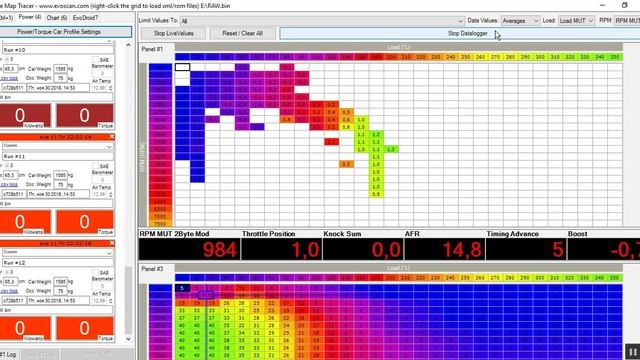Open the csv logs link for Run #12
This screenshot has height=360, width=640.
[9, 291]
